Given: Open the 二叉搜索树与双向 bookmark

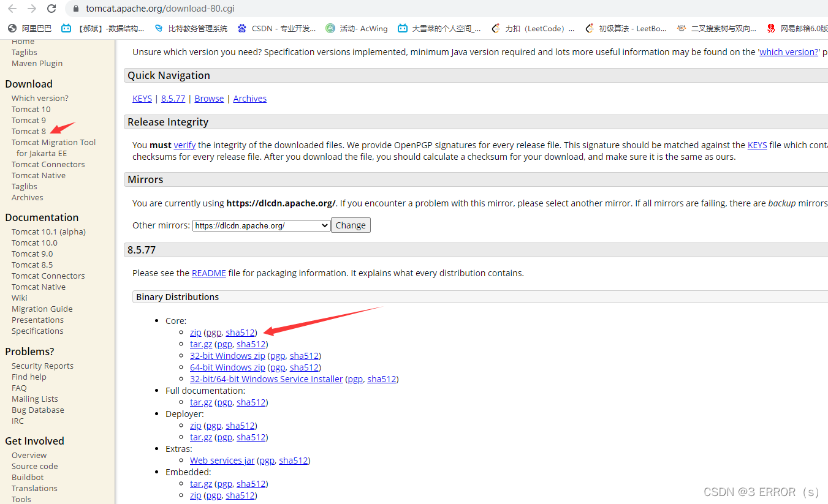Looking at the screenshot, I should [717, 28].
